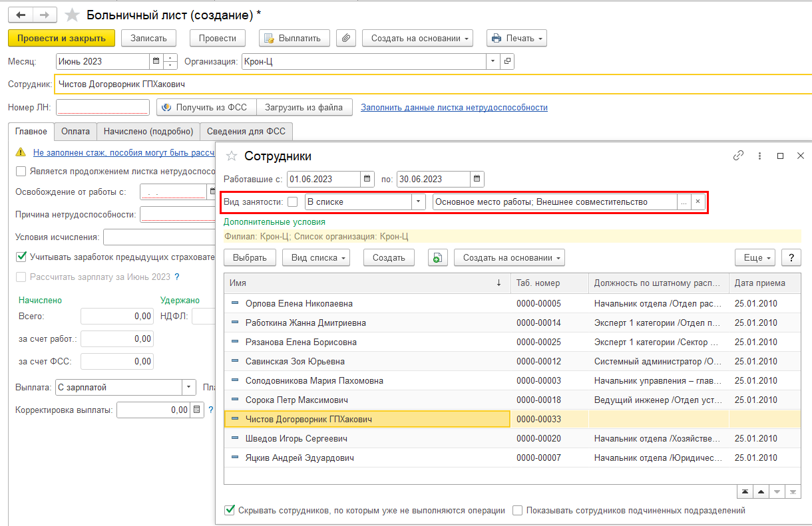Select row Яцкив Андрей Эдуардович
Screen dimensions: 812x526
pyautogui.click(x=512, y=458)
